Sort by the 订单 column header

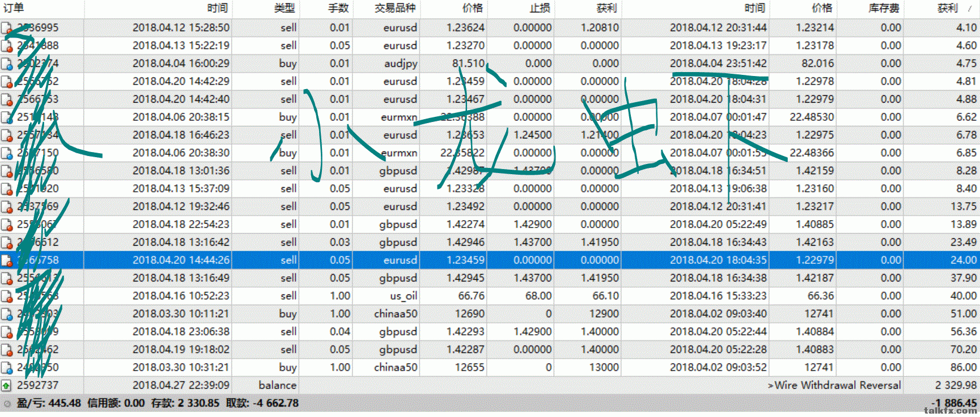point(14,8)
